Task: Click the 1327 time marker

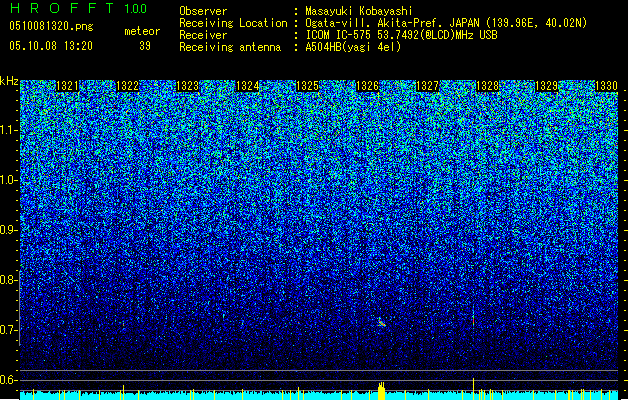Action: [428, 86]
